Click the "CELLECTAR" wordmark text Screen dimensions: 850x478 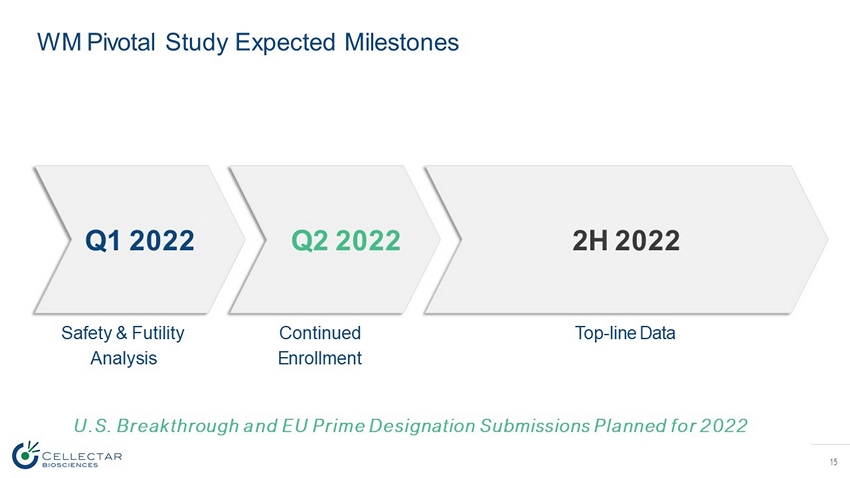pyautogui.click(x=83, y=455)
